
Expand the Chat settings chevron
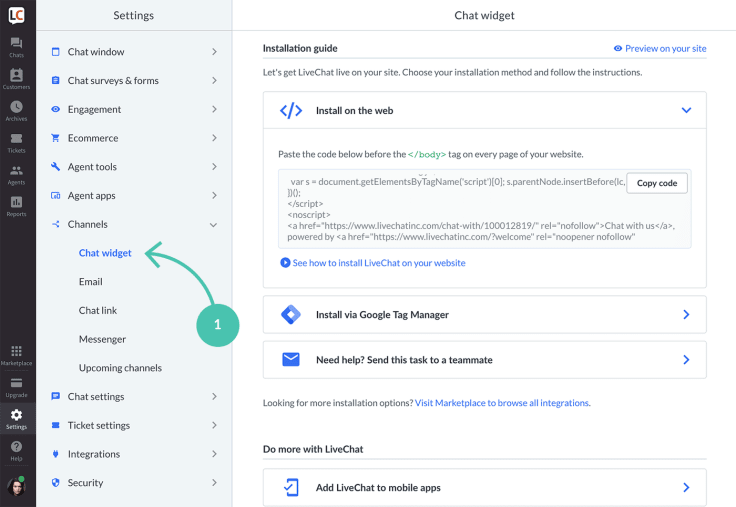coord(214,396)
